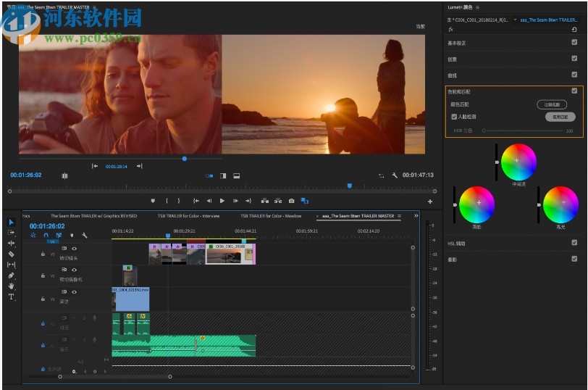Switch to Seam Btwn TRAILER w/ Graphics REVISED tab

coord(93,216)
